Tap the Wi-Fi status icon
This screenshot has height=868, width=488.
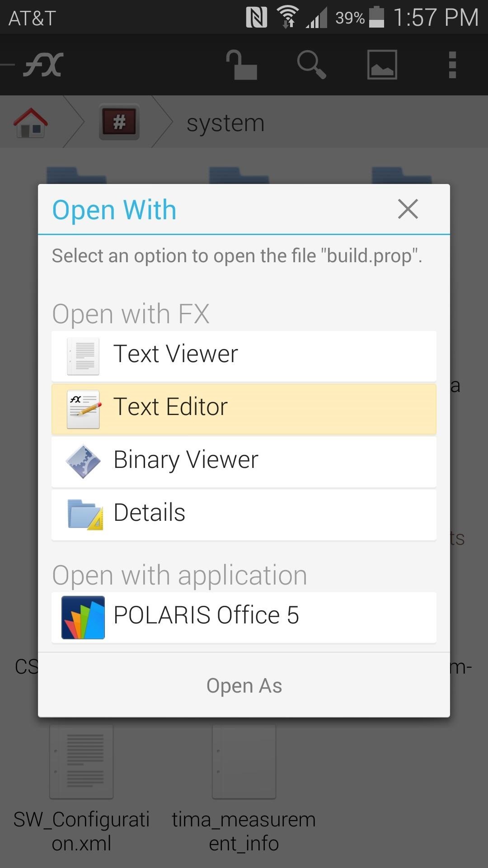[288, 18]
